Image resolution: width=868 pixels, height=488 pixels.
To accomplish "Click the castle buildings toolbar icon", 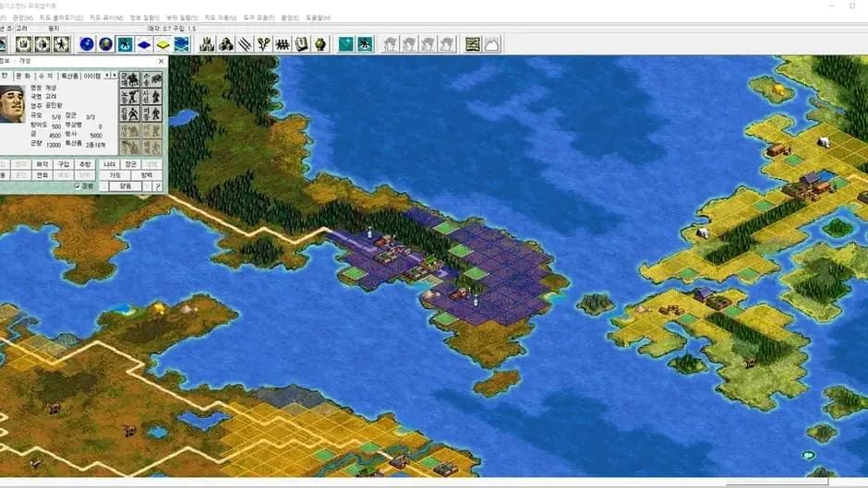I will pos(207,44).
